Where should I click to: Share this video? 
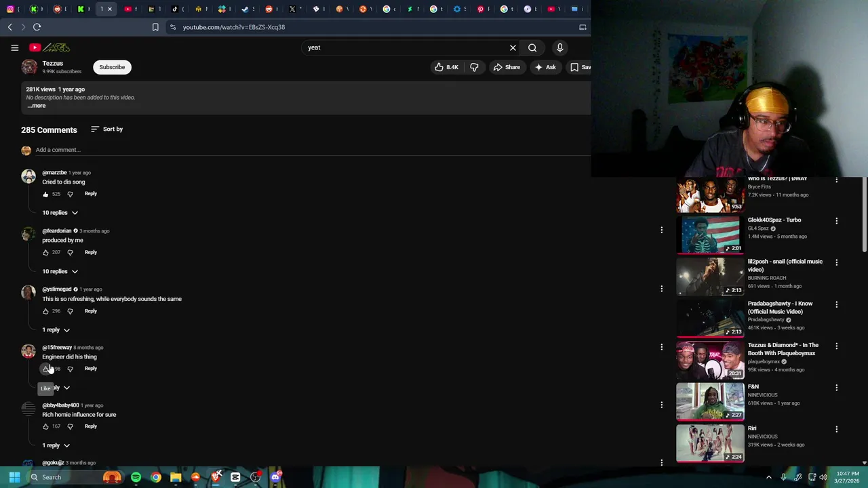(x=507, y=67)
